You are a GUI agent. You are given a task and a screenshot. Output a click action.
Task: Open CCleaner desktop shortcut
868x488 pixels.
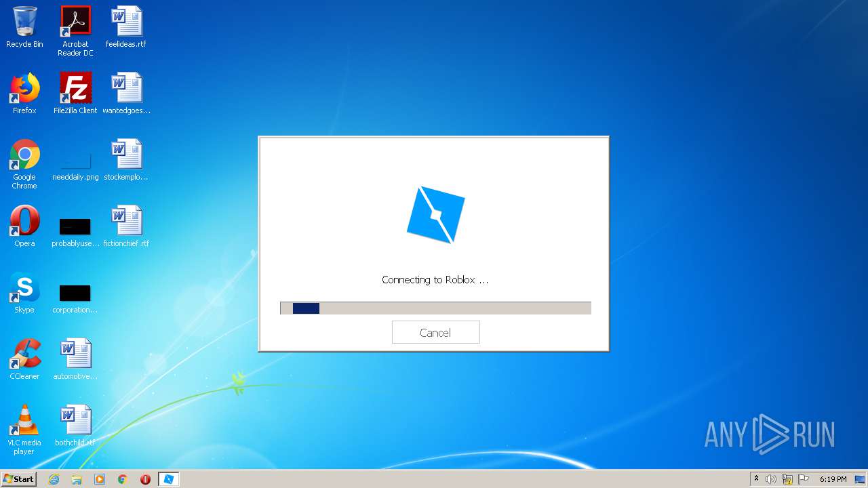click(x=24, y=359)
